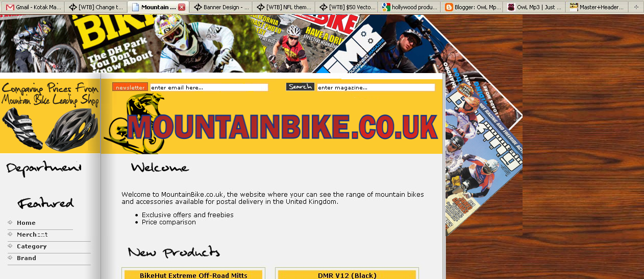Image resolution: width=644 pixels, height=279 pixels.
Task: Open the Merchant sidebar link
Action: pyautogui.click(x=32, y=235)
